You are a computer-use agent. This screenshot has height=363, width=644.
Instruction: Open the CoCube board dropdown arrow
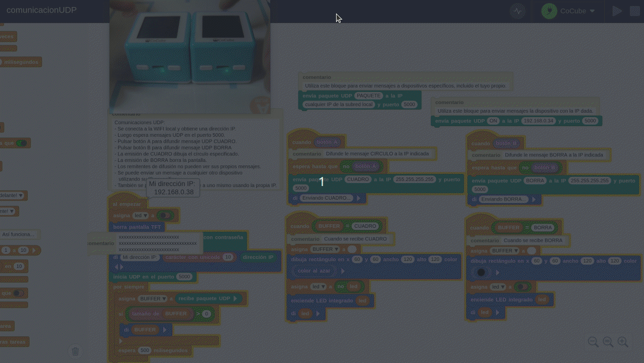[x=592, y=11]
